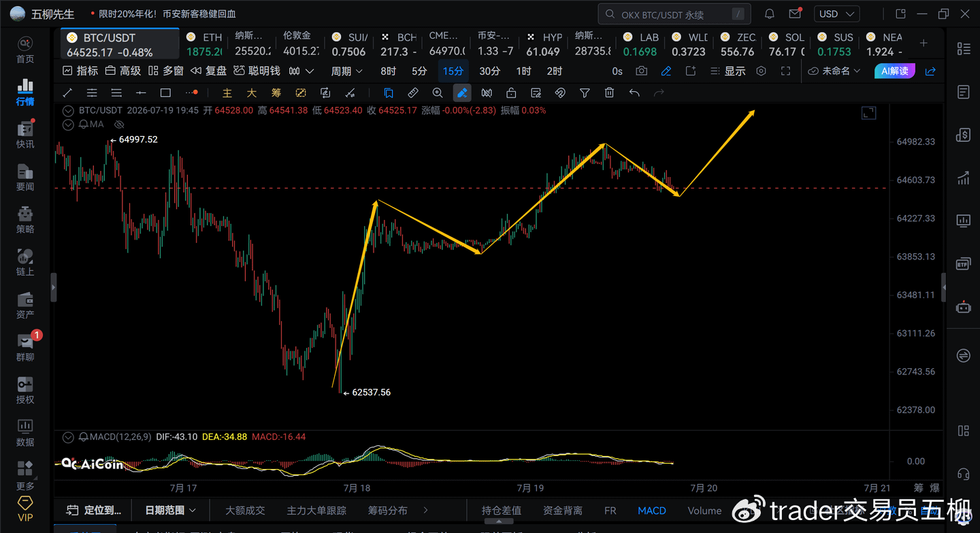Share the chart via share icon
Screen dimensions: 980x533
pyautogui.click(x=930, y=71)
